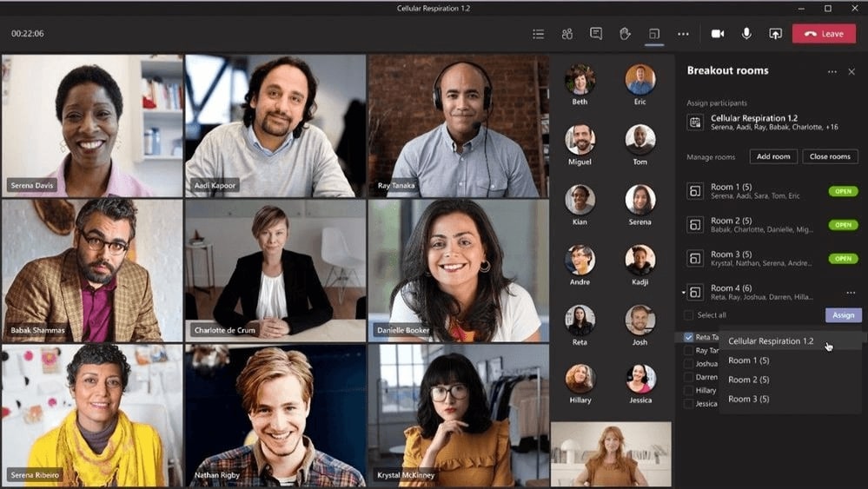Image resolution: width=868 pixels, height=489 pixels.
Task: Select Charlotte de Crum video tile
Action: [x=275, y=270]
